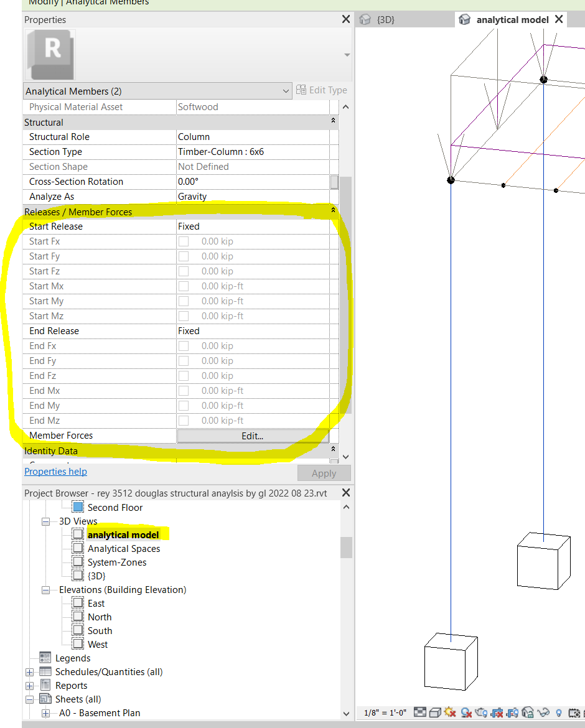Screen dimensions: 585x728
Task: Click the Shadows toggle icon
Action: [465, 713]
